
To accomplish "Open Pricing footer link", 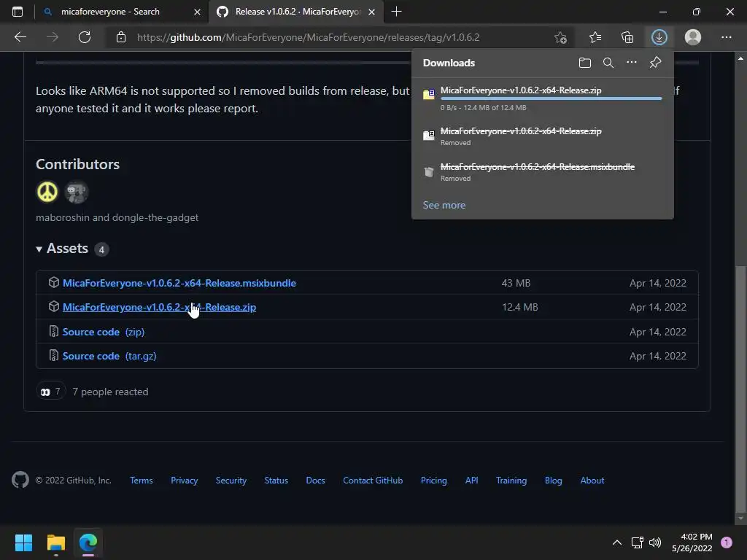I will coord(434,480).
